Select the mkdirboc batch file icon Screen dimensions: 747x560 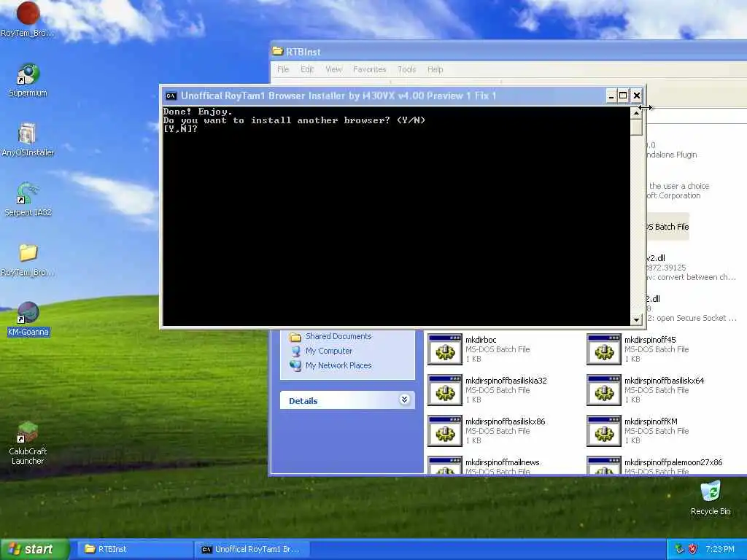[444, 349]
